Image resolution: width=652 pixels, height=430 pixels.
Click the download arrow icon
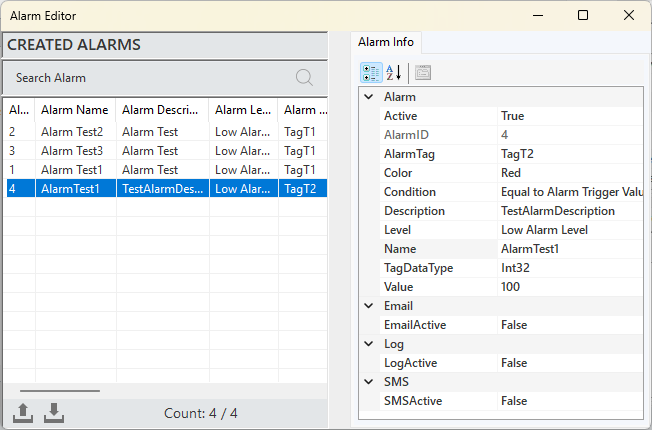click(54, 413)
